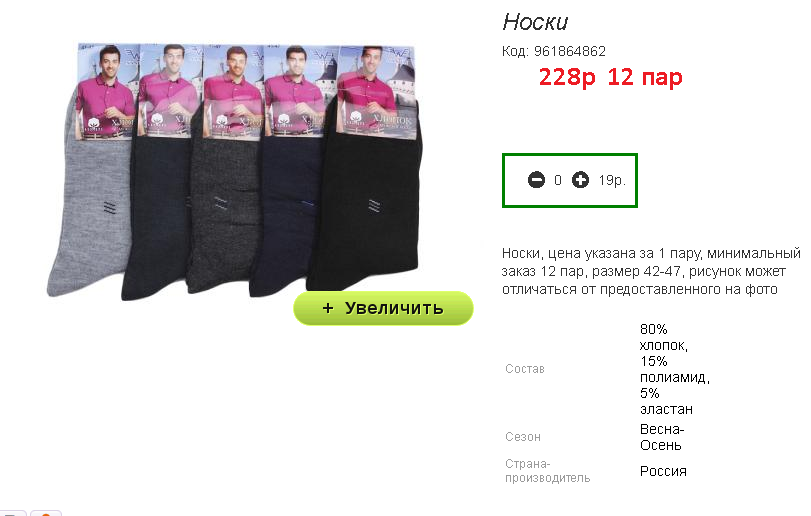Click the Весна-Осень season value

662,437
